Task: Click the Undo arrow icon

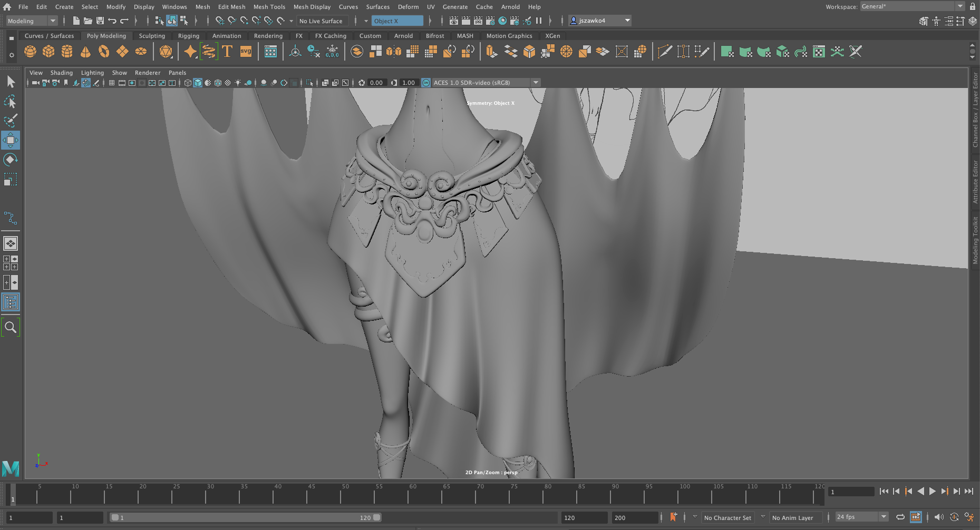Action: click(112, 21)
